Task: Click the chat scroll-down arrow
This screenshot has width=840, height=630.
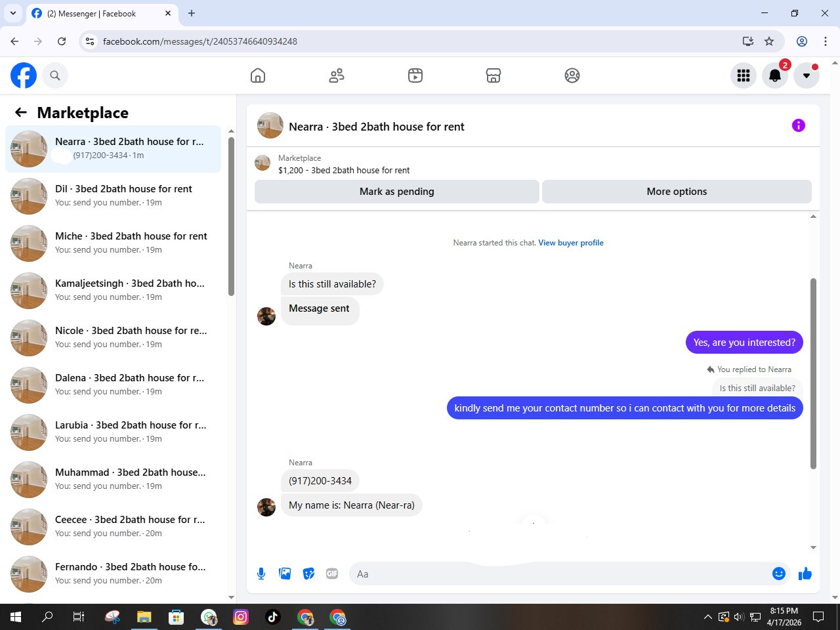Action: tap(814, 547)
